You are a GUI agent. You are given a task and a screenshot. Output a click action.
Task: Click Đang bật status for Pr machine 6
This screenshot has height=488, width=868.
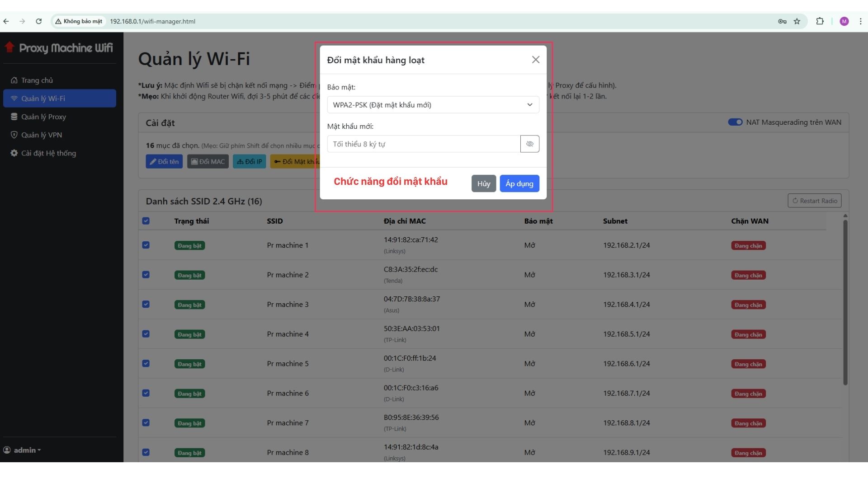(189, 394)
